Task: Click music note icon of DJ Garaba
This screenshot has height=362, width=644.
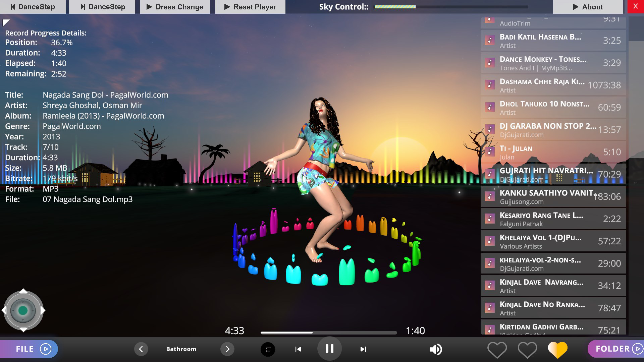Action: pos(490,130)
